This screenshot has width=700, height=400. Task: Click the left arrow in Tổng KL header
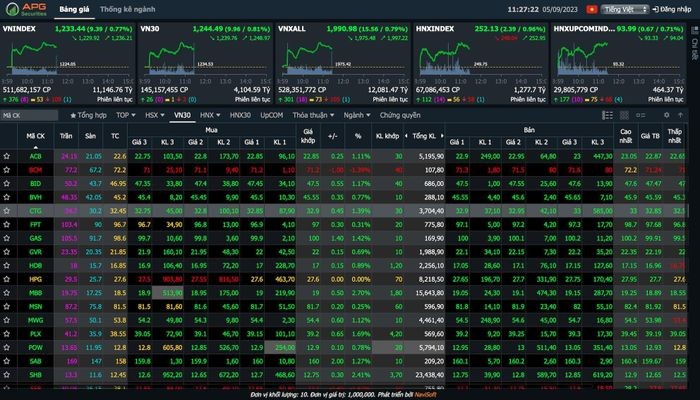(405, 135)
